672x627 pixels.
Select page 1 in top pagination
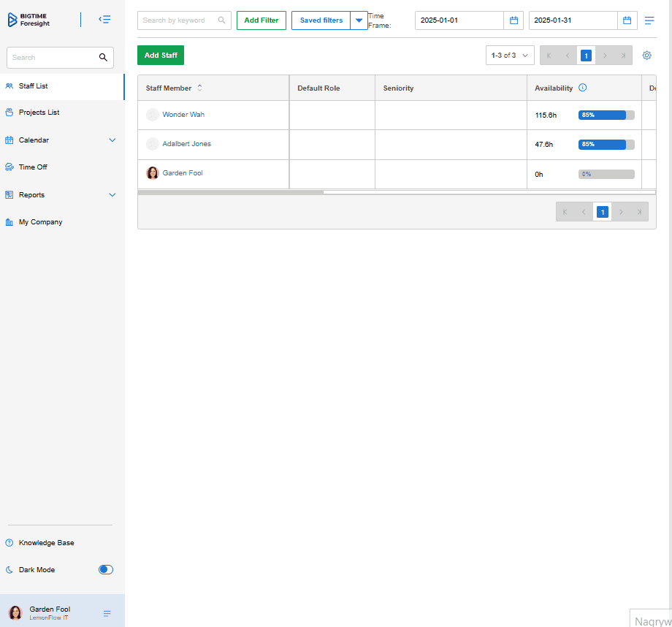(x=586, y=56)
